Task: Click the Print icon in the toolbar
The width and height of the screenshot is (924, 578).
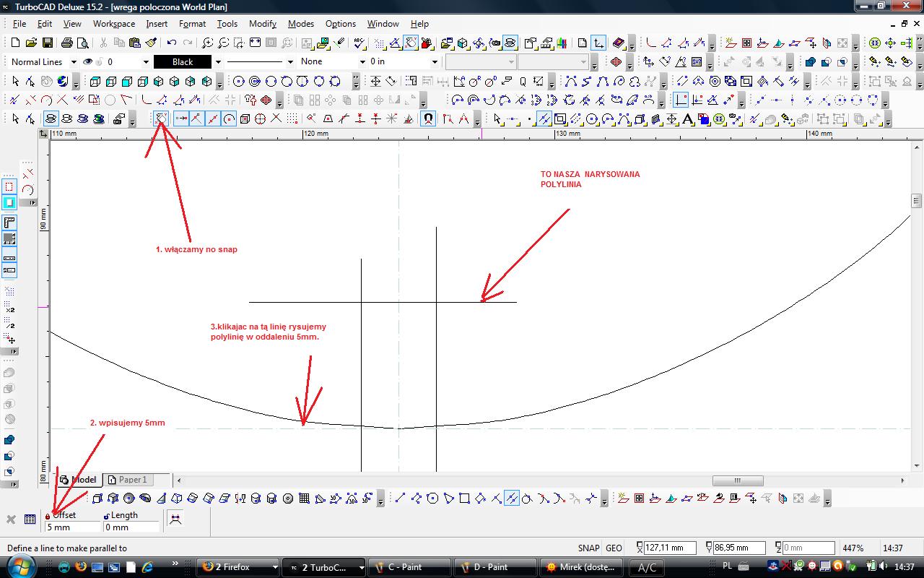Action: click(x=66, y=43)
